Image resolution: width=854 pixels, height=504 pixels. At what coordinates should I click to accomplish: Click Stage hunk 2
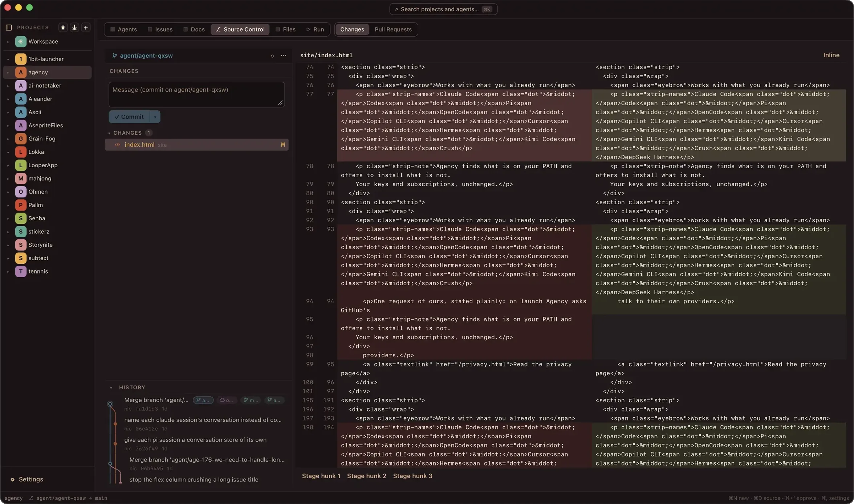[x=366, y=476]
